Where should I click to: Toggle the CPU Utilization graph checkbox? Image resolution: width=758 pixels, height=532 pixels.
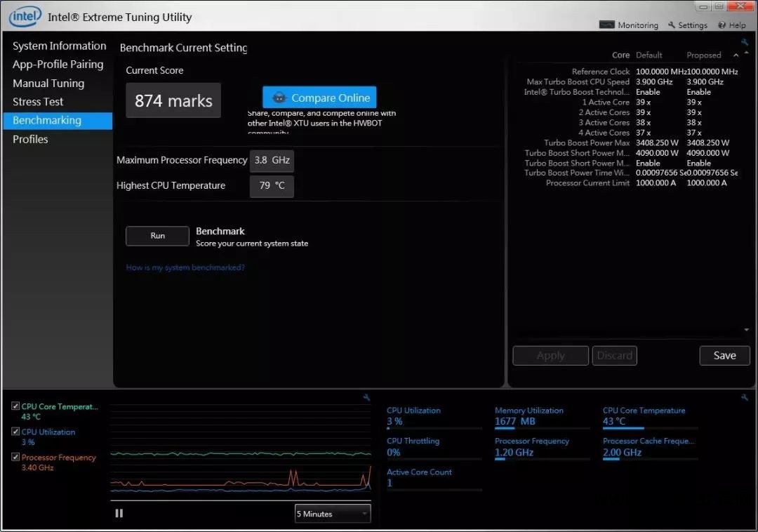(x=15, y=432)
